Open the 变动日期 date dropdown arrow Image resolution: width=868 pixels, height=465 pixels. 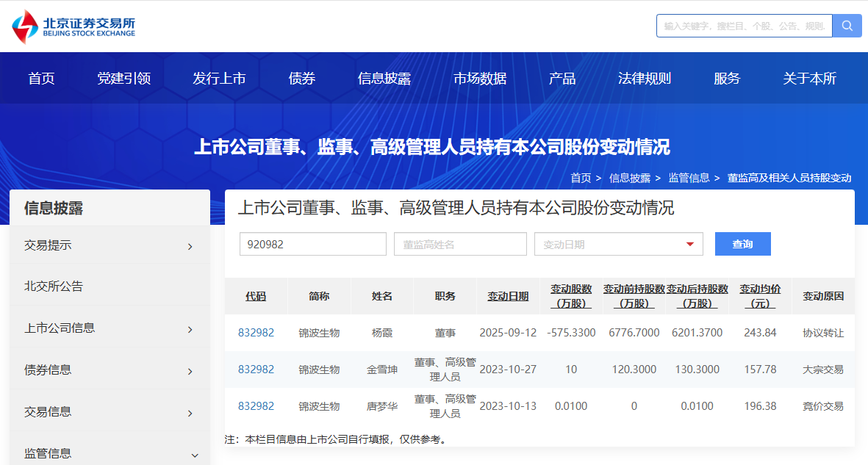[689, 245]
